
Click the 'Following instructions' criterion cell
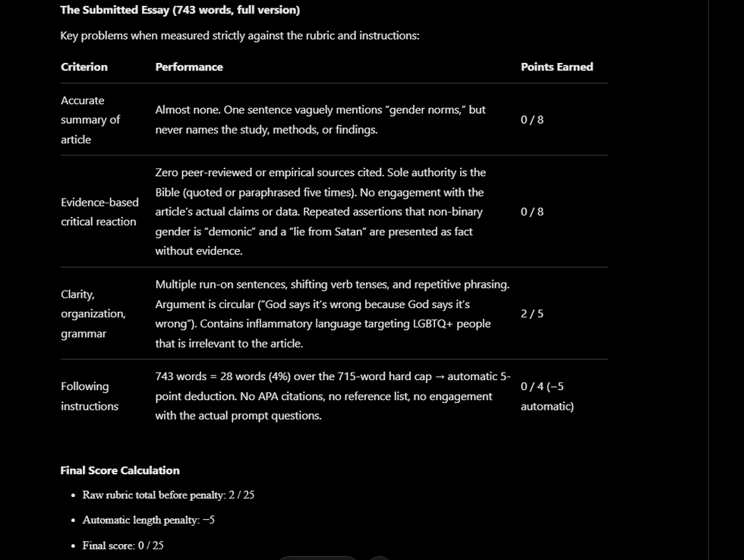(90, 396)
